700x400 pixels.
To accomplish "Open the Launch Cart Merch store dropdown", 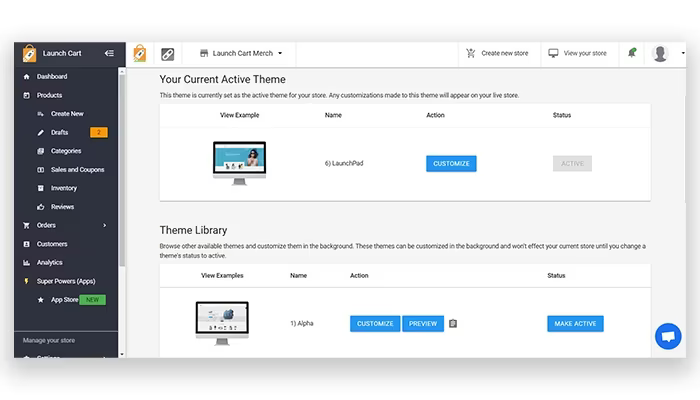I will coord(241,53).
